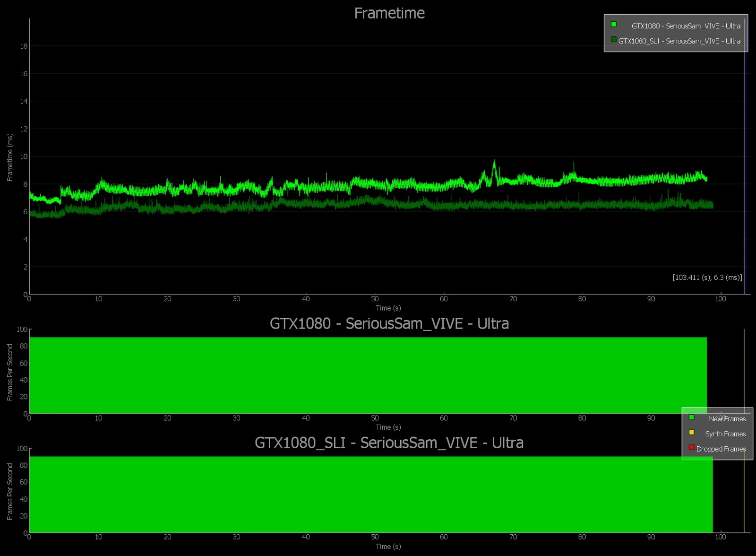This screenshot has width=756, height=556.
Task: Click the cursor readout showing 103.411 s, 6.3 ms
Action: (707, 278)
